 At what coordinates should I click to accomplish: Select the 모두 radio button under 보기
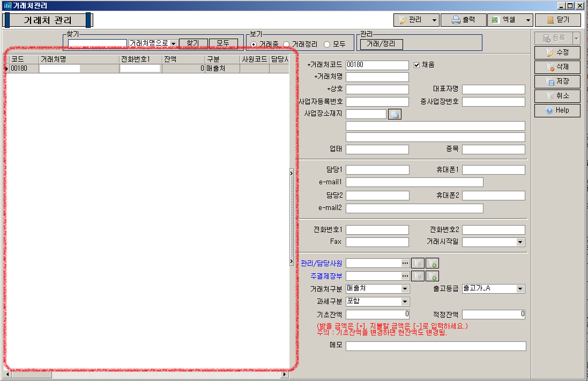point(327,44)
